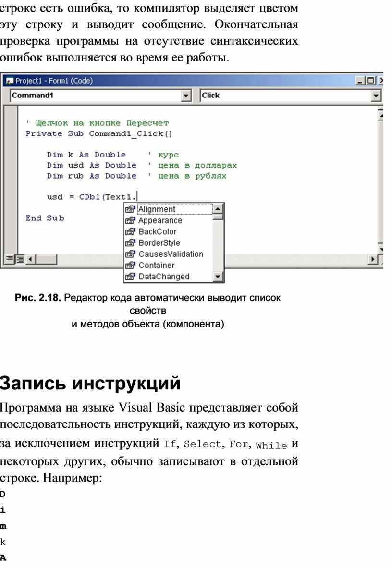Click the Alignment property icon
Screen dimensions: 392x569
(x=130, y=209)
